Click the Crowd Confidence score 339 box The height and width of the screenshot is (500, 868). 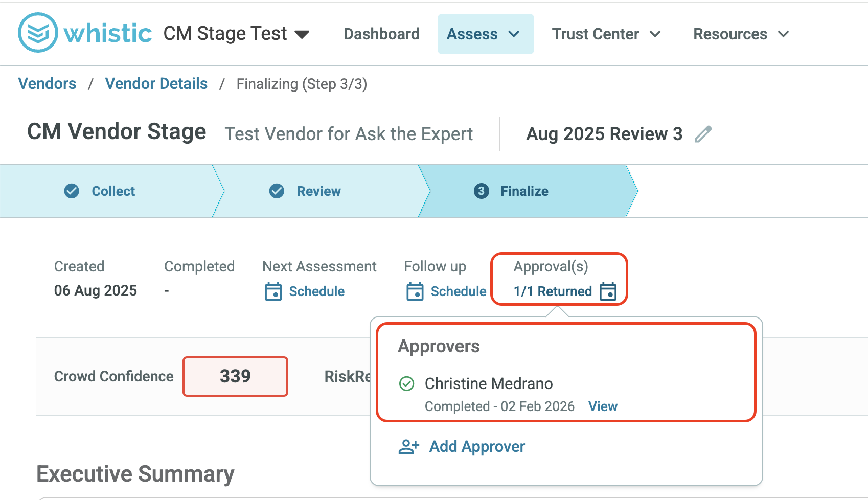click(235, 376)
